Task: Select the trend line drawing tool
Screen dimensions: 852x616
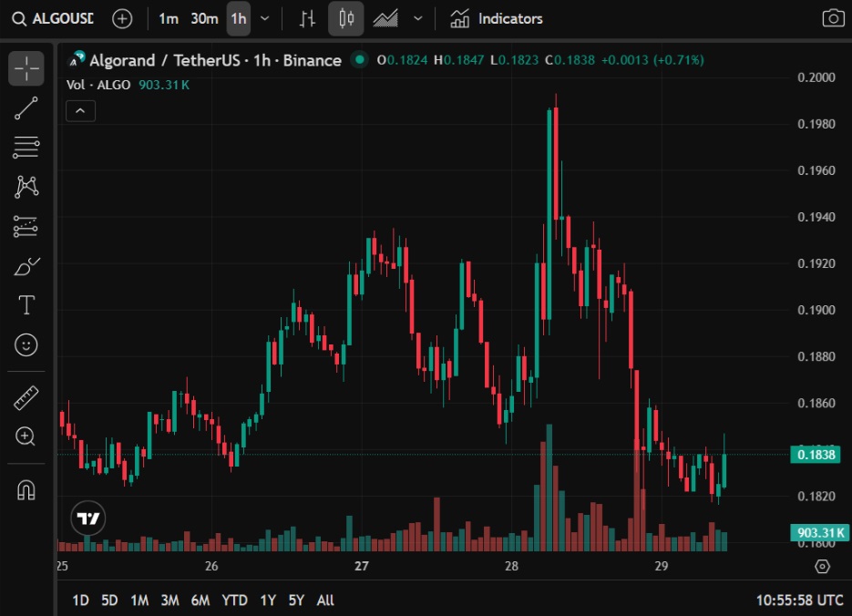Action: coord(25,108)
